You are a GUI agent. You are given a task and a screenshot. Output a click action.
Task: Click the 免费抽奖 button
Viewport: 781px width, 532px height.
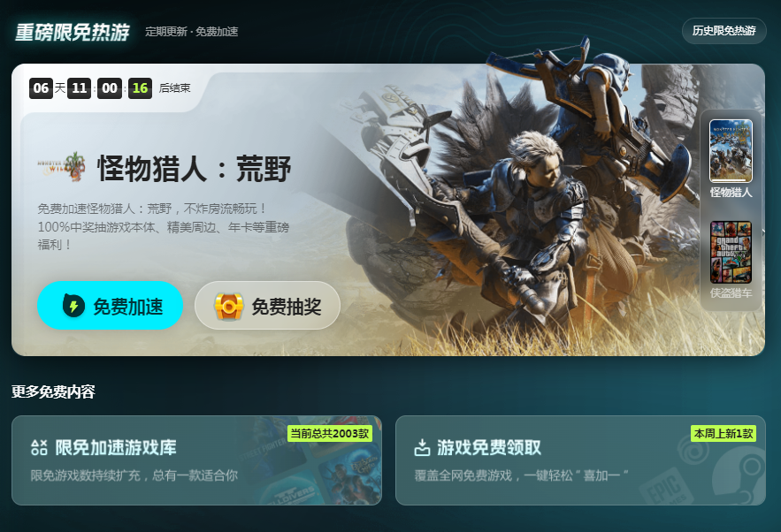tap(267, 306)
